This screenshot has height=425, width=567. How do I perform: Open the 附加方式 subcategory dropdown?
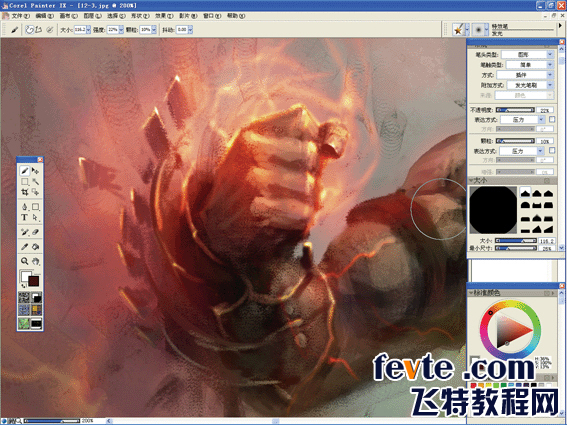(530, 85)
